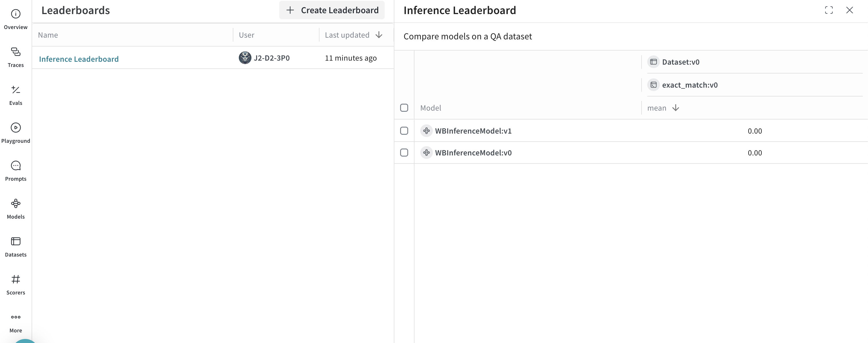Image resolution: width=868 pixels, height=343 pixels.
Task: Click the exact_match:v0 scorer icon
Action: (654, 85)
